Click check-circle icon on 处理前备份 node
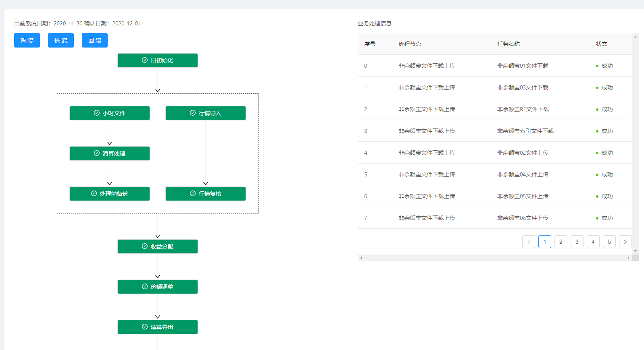The width and height of the screenshot is (644, 350). pos(94,193)
